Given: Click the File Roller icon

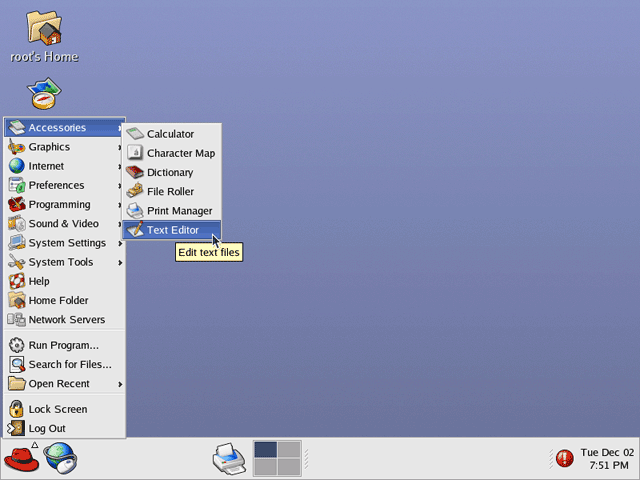Looking at the screenshot, I should point(135,191).
